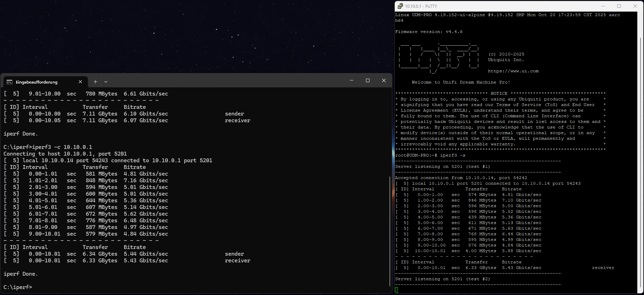Click 'Server listening on 5201 (test #2)'

pyautogui.click(x=443, y=279)
